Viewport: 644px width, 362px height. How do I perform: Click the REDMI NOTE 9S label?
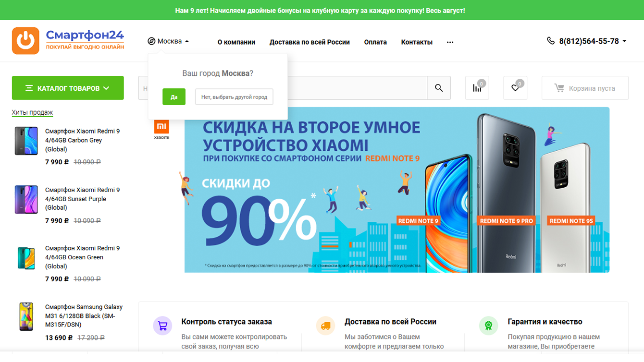click(x=572, y=221)
